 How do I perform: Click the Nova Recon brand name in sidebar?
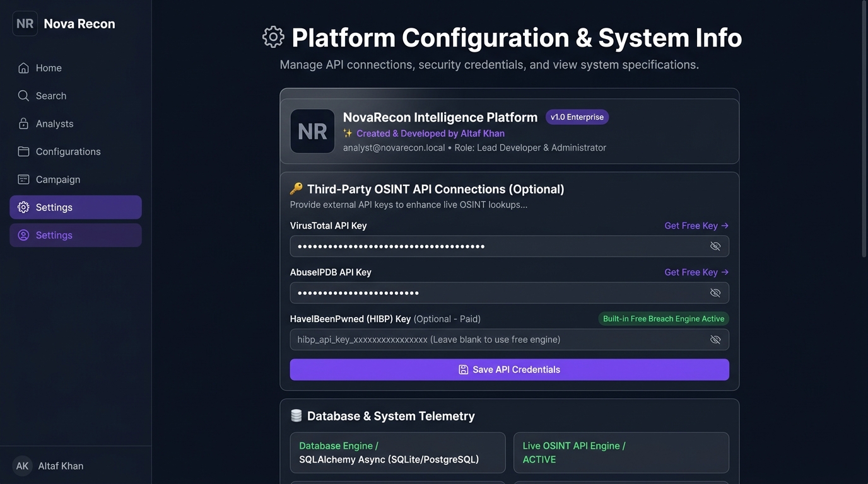(x=79, y=24)
